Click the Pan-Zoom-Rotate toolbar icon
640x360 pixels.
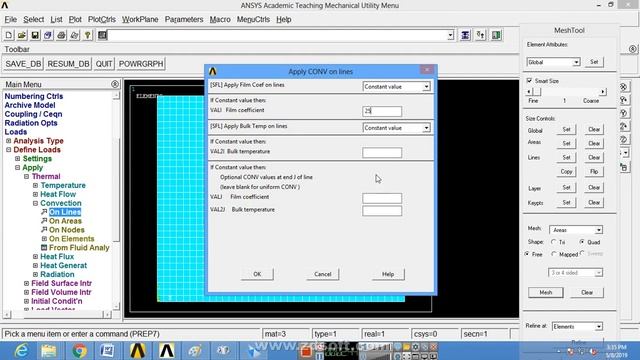pos(48,35)
